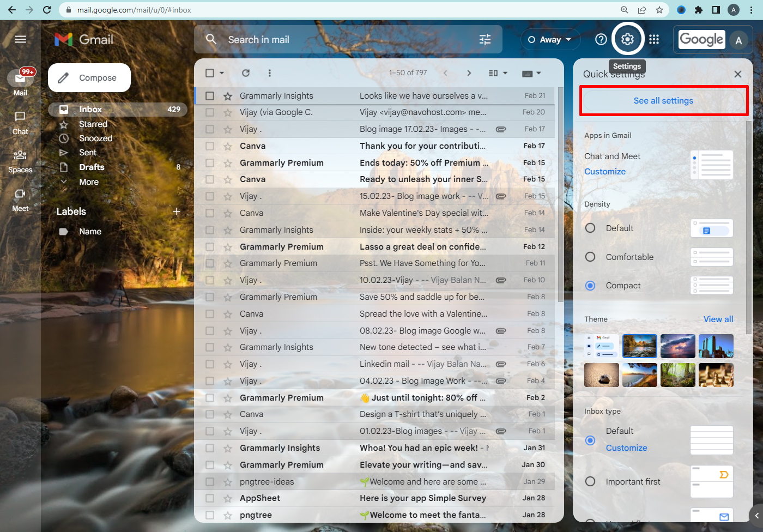763x532 pixels.
Task: Open the label called Name
Action: pos(90,232)
